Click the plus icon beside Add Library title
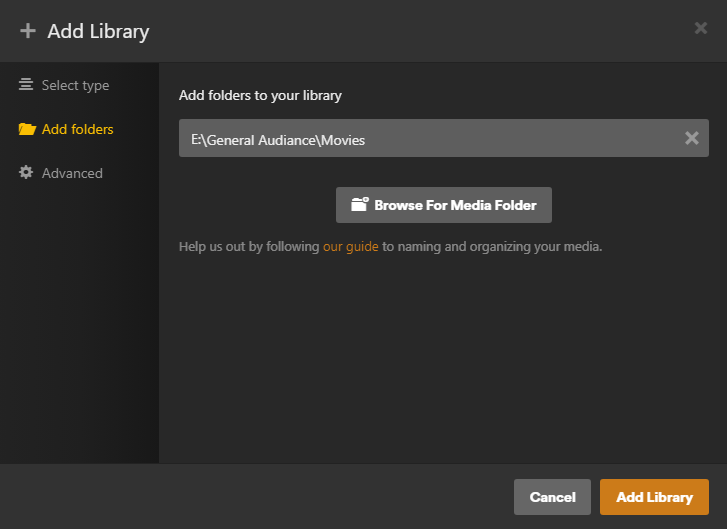Screen dimensions: 727x529 click(x=28, y=31)
